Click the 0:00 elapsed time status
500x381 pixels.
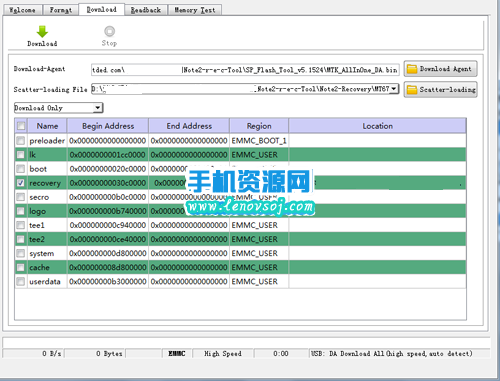coord(281,353)
